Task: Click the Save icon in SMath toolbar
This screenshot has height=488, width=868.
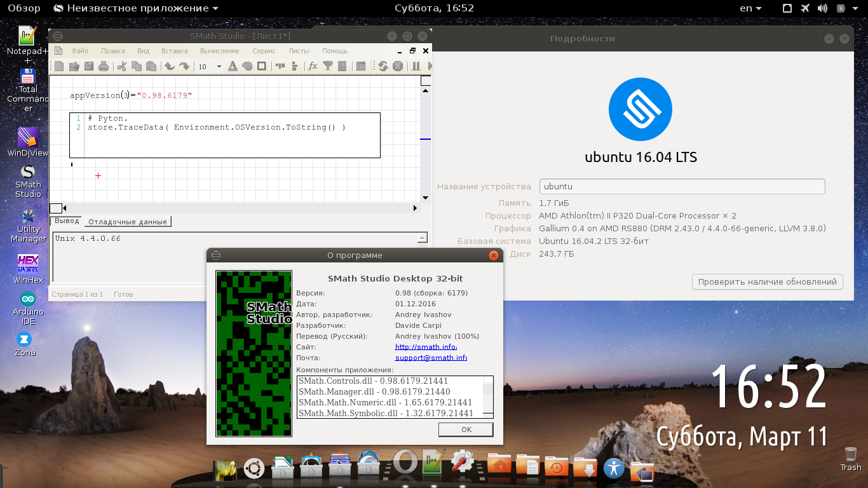Action: [88, 66]
